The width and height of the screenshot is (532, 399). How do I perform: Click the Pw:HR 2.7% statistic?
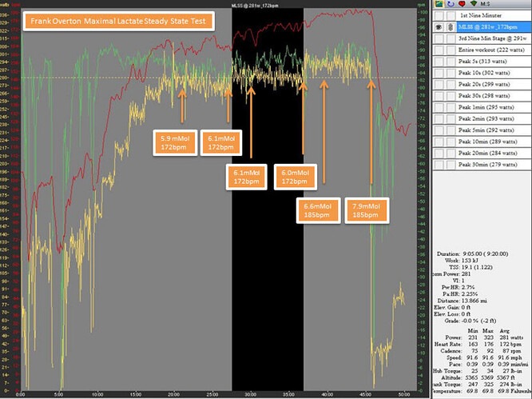[458, 287]
